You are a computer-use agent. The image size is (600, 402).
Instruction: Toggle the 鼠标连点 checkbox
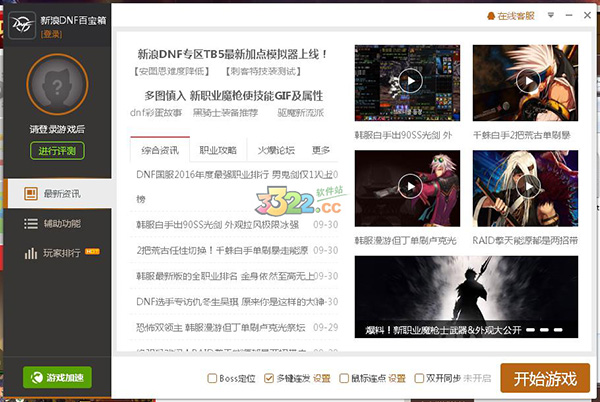[x=345, y=379]
